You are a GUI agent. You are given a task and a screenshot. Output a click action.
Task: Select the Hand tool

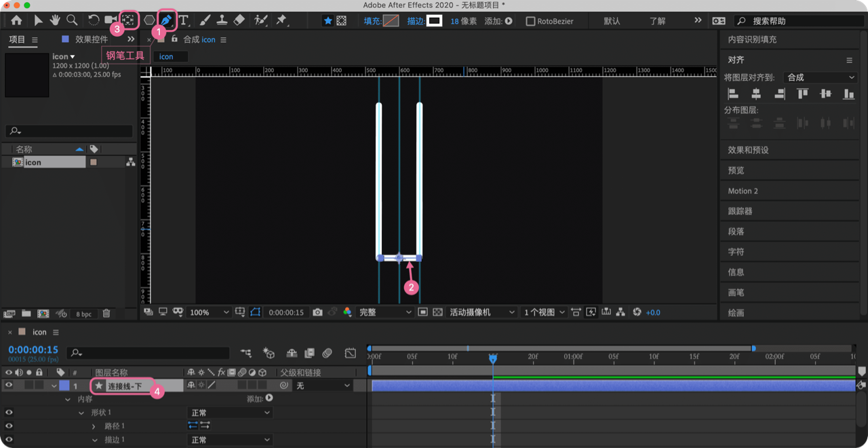tap(55, 21)
